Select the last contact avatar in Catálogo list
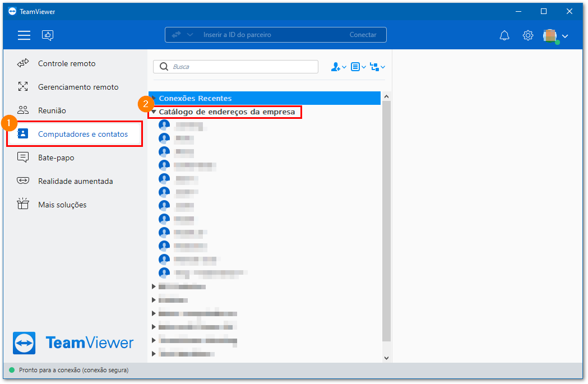588x384 pixels. 164,272
